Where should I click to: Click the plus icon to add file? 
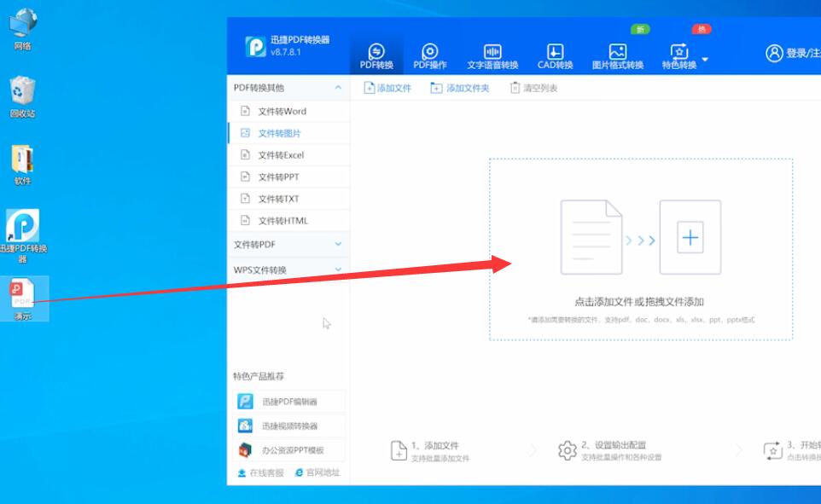pyautogui.click(x=690, y=238)
